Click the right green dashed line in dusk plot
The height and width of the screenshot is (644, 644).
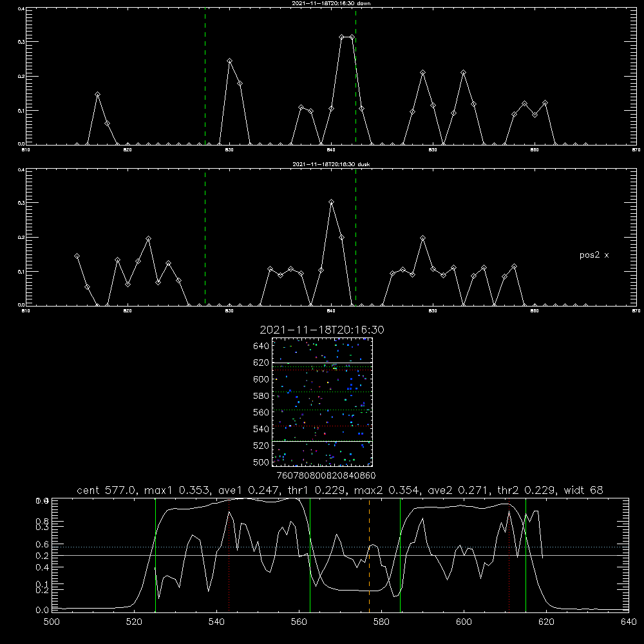tap(355, 237)
